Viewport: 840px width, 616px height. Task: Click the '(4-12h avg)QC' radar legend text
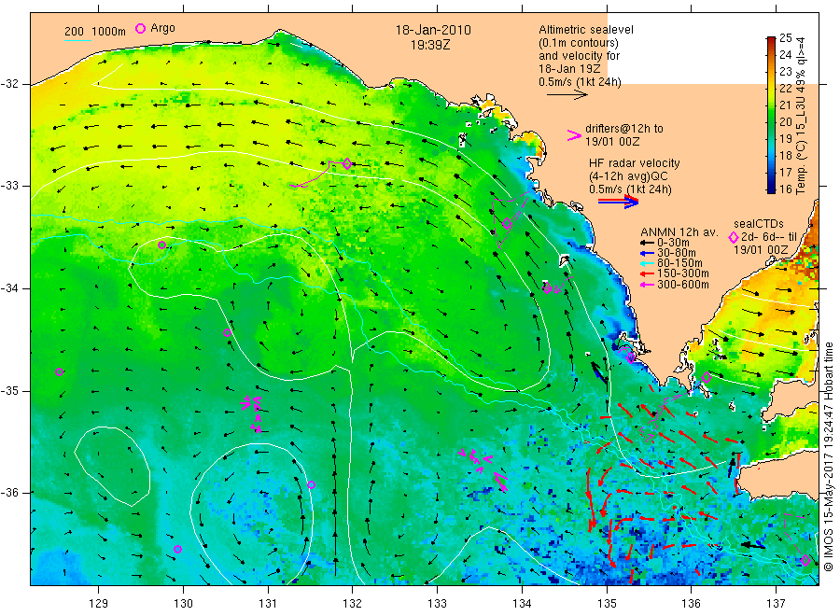click(628, 176)
